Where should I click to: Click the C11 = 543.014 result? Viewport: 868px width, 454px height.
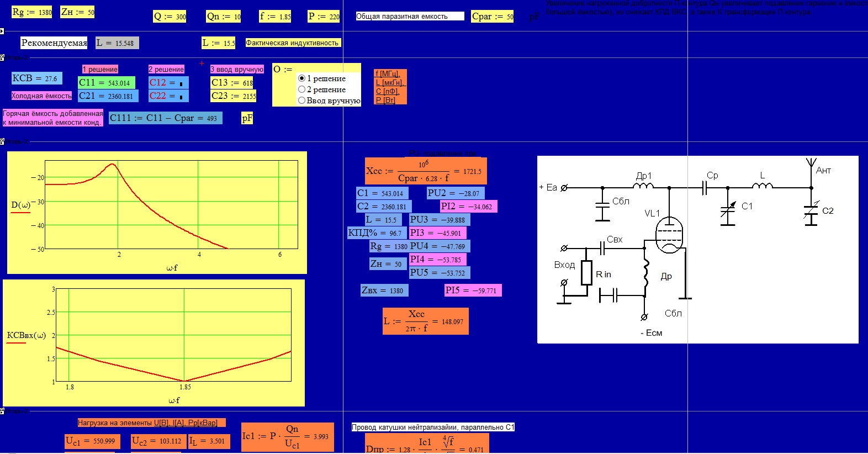107,83
